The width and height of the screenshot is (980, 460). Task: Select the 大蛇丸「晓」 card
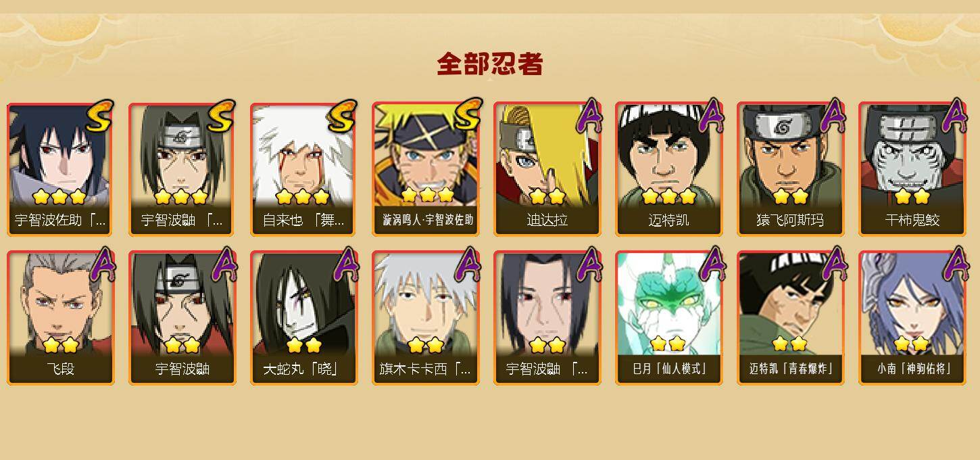(304, 318)
